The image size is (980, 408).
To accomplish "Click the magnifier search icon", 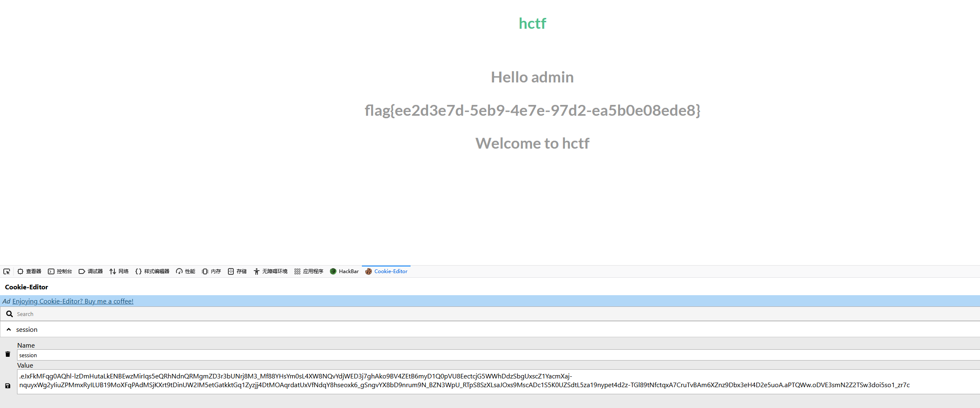I will [x=10, y=314].
